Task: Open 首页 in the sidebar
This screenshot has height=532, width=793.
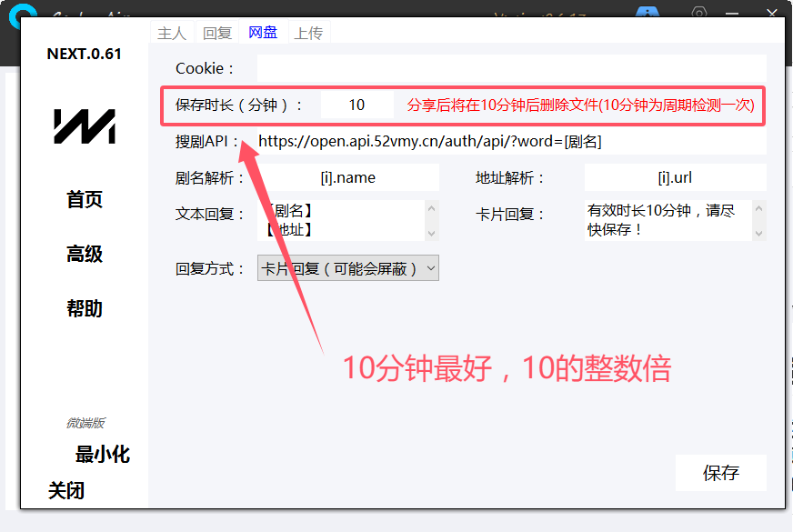Action: click(x=85, y=200)
